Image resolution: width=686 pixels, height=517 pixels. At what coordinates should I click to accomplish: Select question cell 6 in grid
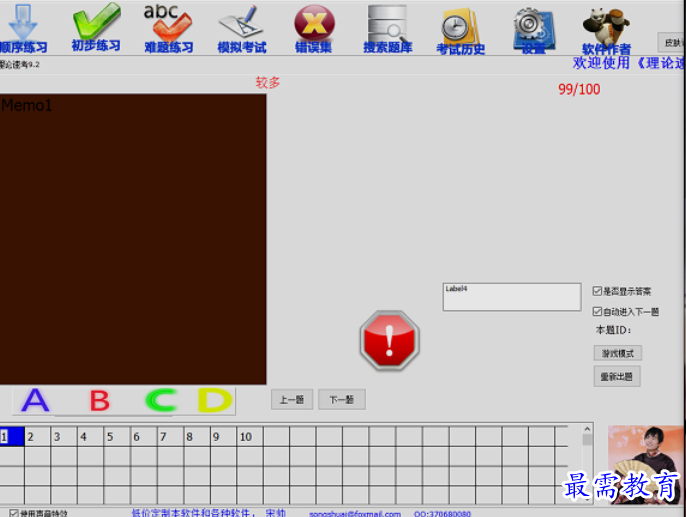pos(144,437)
